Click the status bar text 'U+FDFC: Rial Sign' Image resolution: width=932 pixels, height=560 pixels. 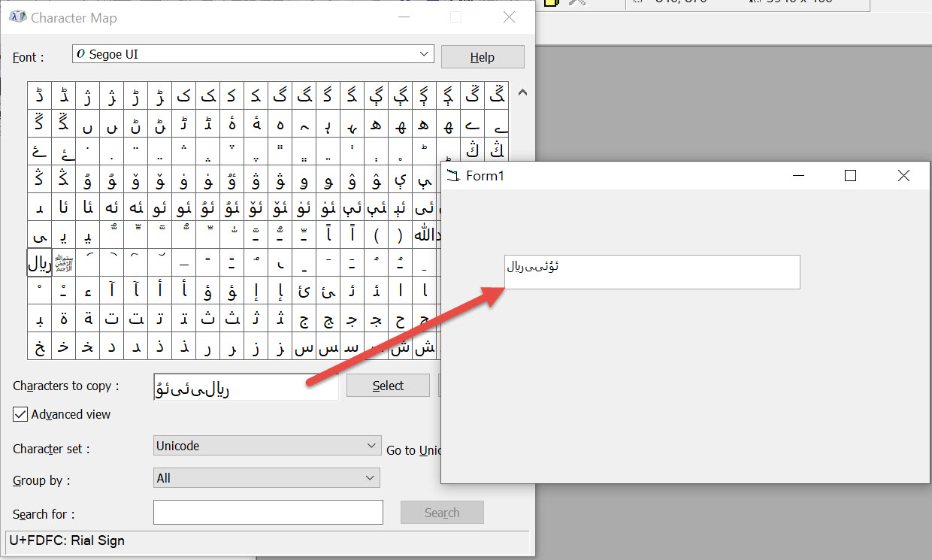tap(67, 540)
